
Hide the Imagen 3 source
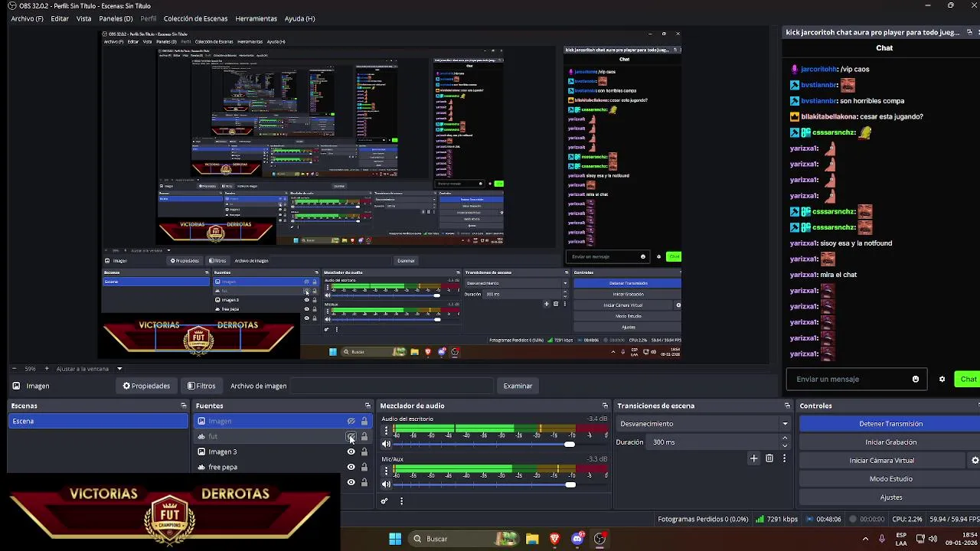point(351,452)
